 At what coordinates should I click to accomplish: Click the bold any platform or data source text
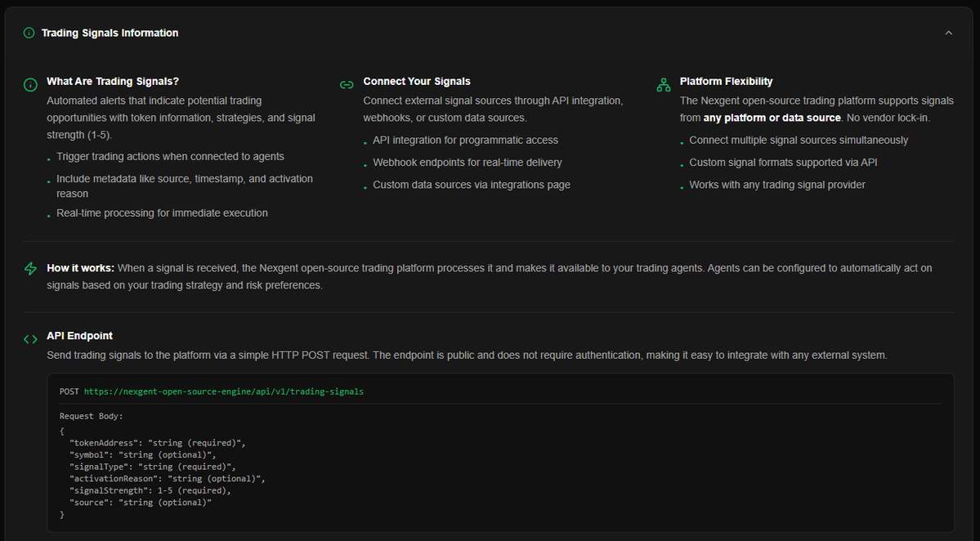[x=772, y=118]
